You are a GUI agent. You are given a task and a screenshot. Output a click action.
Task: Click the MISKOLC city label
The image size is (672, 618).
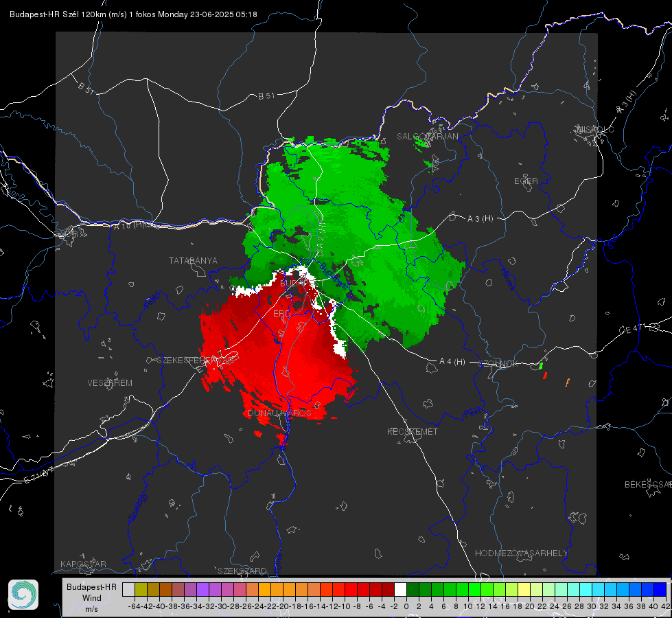coord(595,129)
